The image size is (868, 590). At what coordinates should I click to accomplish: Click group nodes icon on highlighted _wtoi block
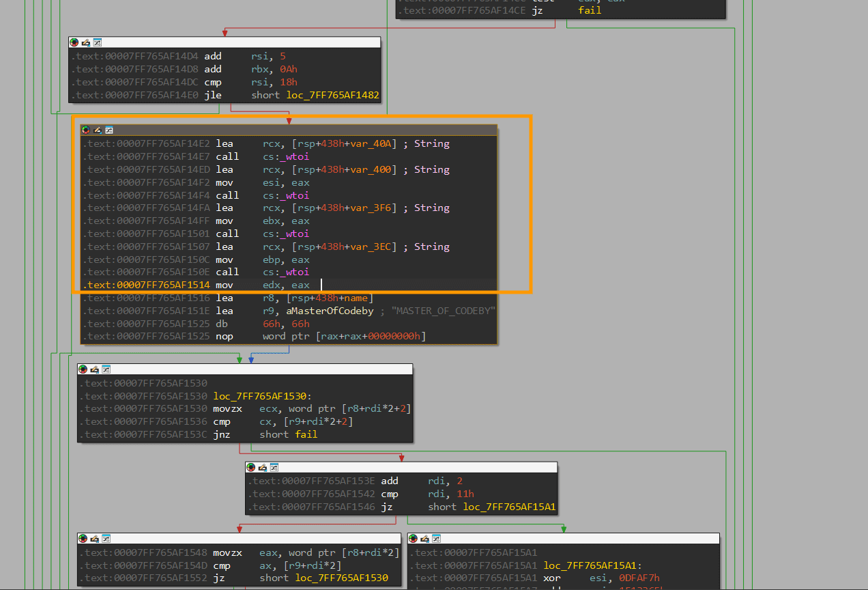coord(109,130)
